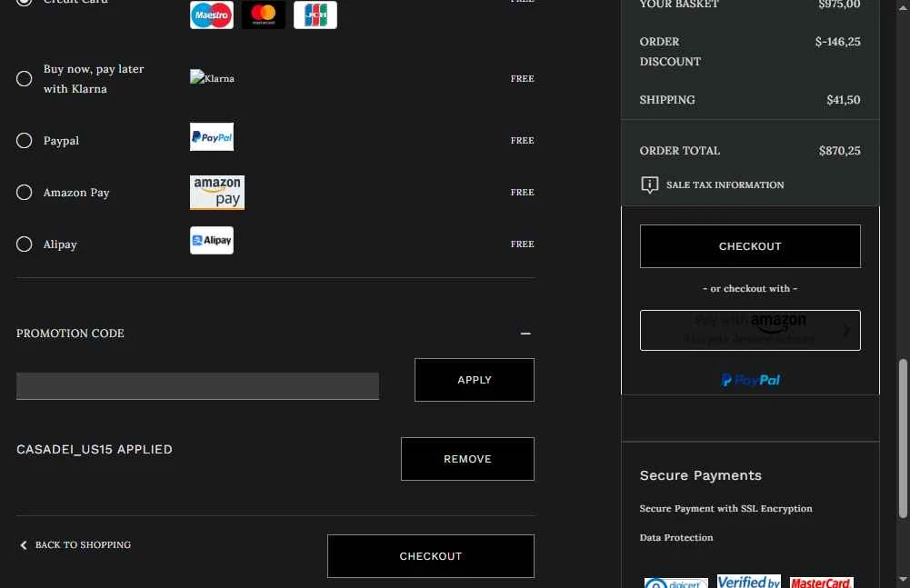Remove the CASADEI_US15 promo code
This screenshot has height=588, width=910.
(467, 459)
